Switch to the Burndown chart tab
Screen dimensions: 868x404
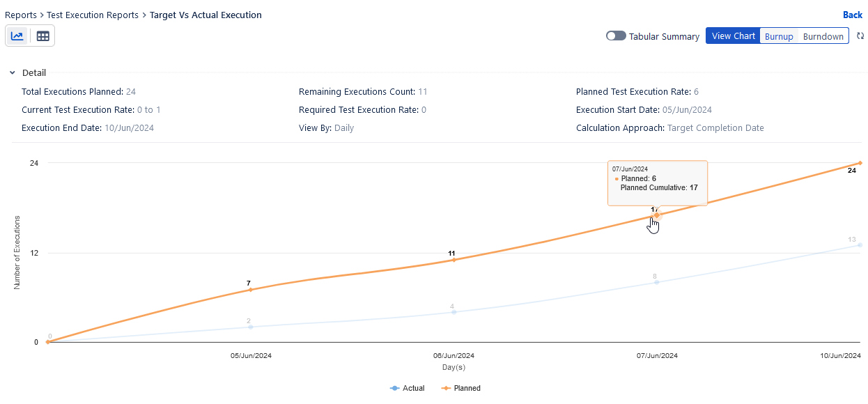tap(823, 37)
